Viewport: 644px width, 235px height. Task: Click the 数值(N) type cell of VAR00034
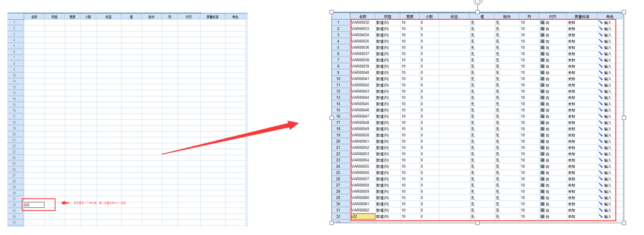pyautogui.click(x=388, y=35)
